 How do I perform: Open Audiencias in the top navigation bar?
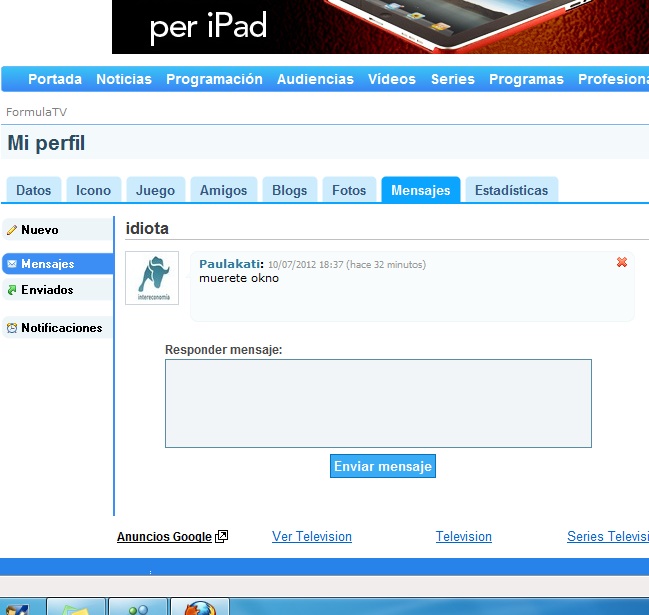315,79
